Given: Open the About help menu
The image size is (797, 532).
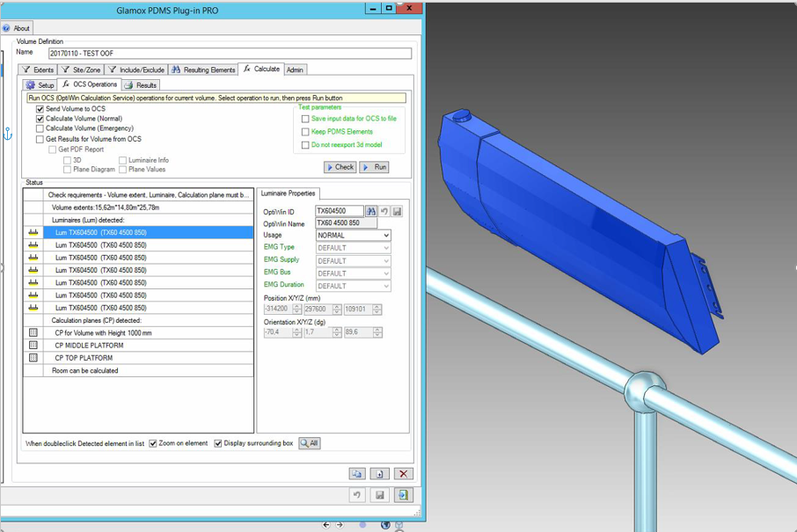Looking at the screenshot, I should pos(16,28).
